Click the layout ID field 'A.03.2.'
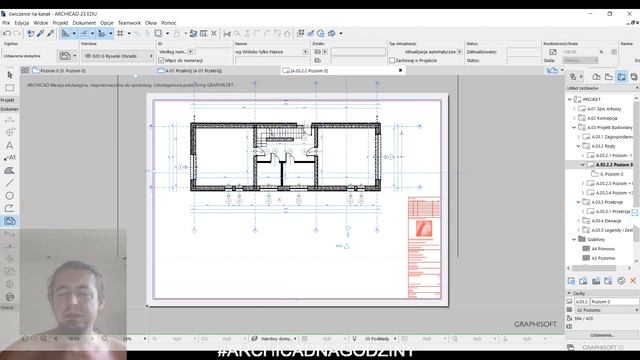The width and height of the screenshot is (640, 360). click(x=582, y=302)
